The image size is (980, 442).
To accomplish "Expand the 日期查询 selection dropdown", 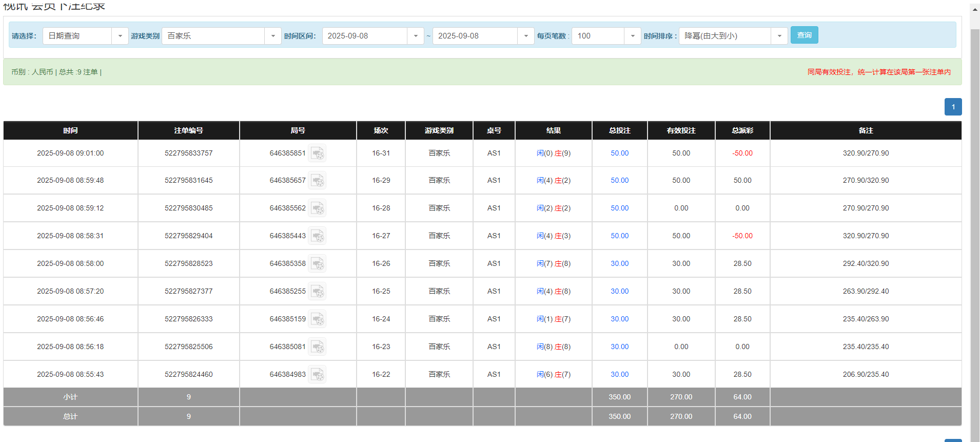I will click(120, 36).
